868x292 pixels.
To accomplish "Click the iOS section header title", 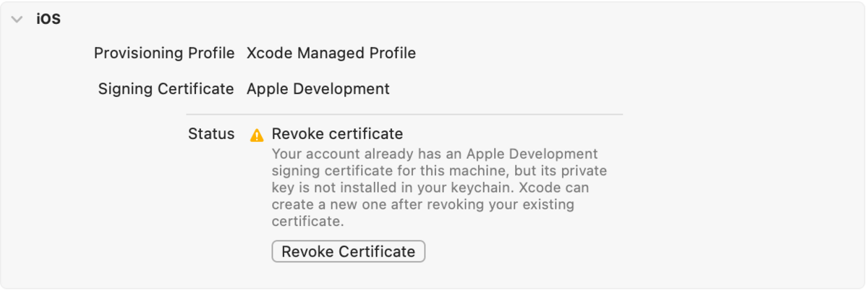I will [48, 20].
